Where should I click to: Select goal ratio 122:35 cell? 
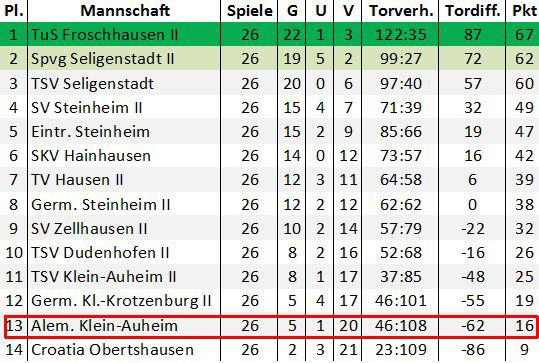[x=401, y=34]
